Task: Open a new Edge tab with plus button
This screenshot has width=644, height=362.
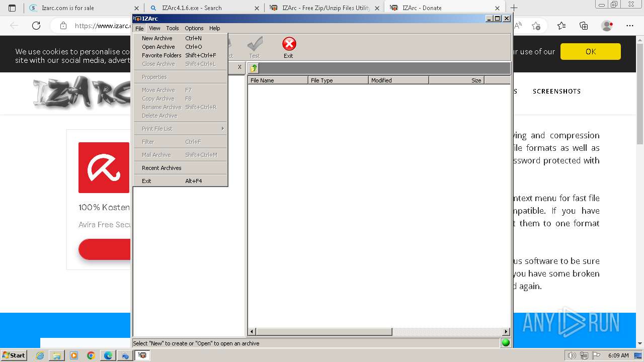Action: click(514, 8)
